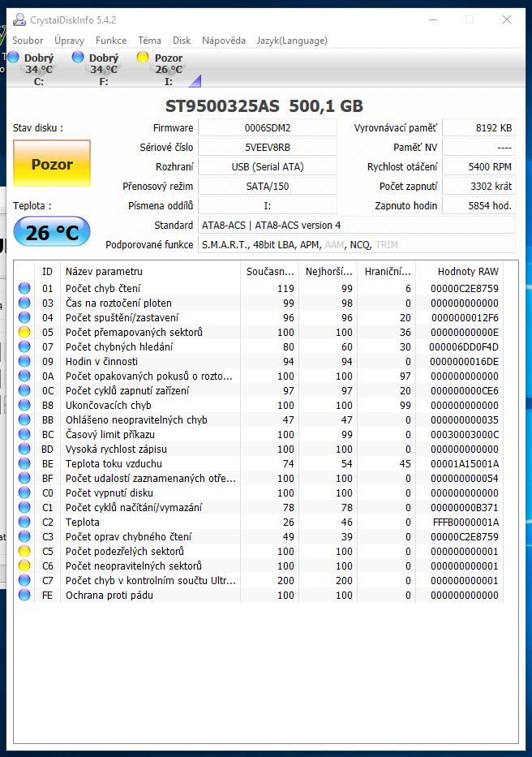Image resolution: width=532 pixels, height=757 pixels.
Task: Select drive I: yellow caution orb
Action: coord(144,57)
